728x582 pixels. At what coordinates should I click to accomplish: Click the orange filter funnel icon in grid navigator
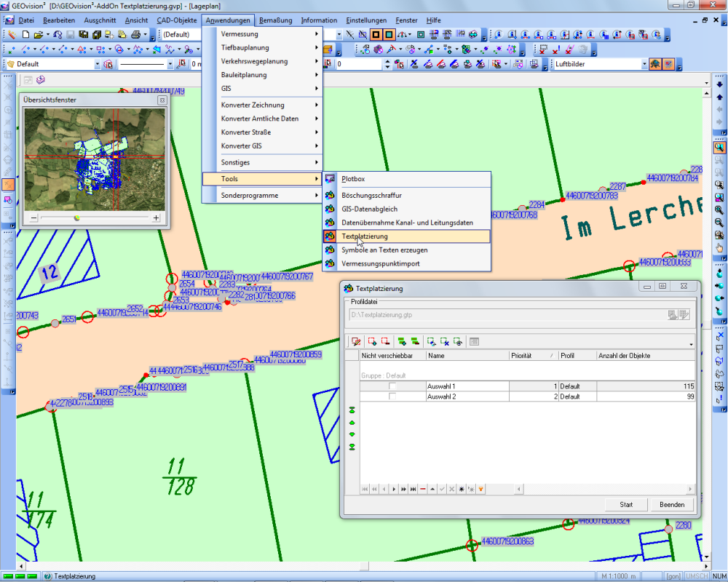(x=481, y=489)
